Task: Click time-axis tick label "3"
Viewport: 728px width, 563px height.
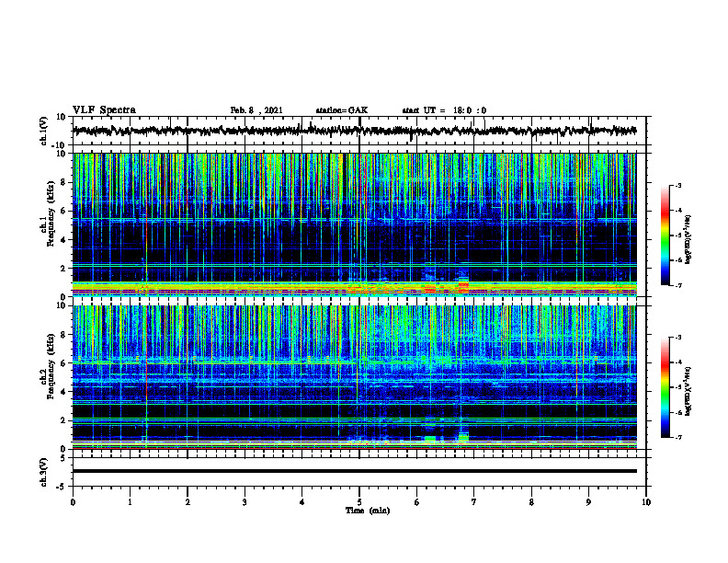Action: point(245,502)
